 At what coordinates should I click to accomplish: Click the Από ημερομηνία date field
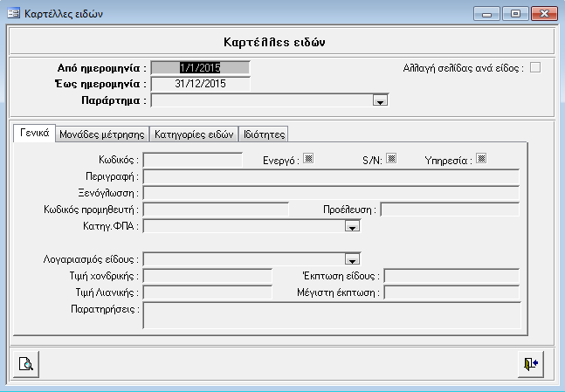coord(200,67)
